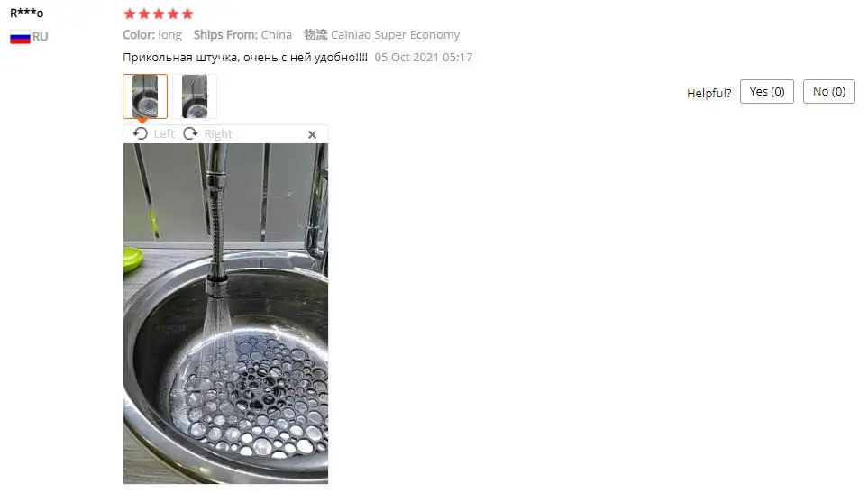Mark review helpful with Yes (0)

point(767,92)
